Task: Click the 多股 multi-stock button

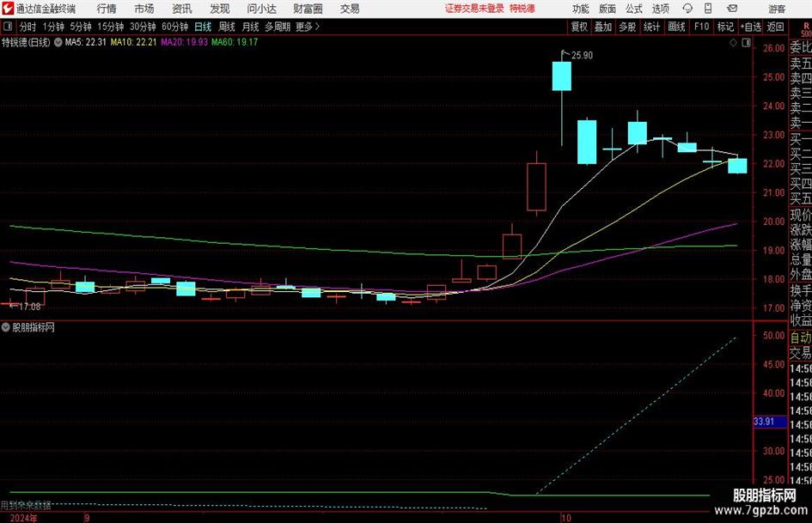Action: pos(627,27)
